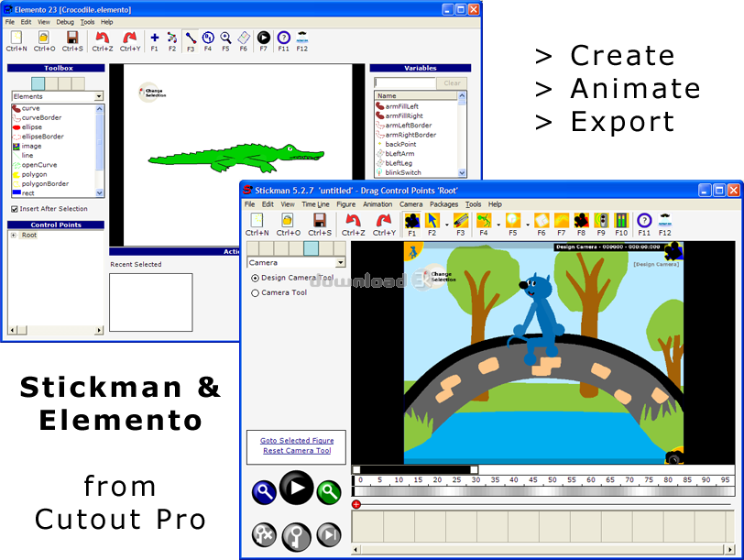Open dropdown arrow next to F2 tool
This screenshot has height=560, width=744.
446,225
